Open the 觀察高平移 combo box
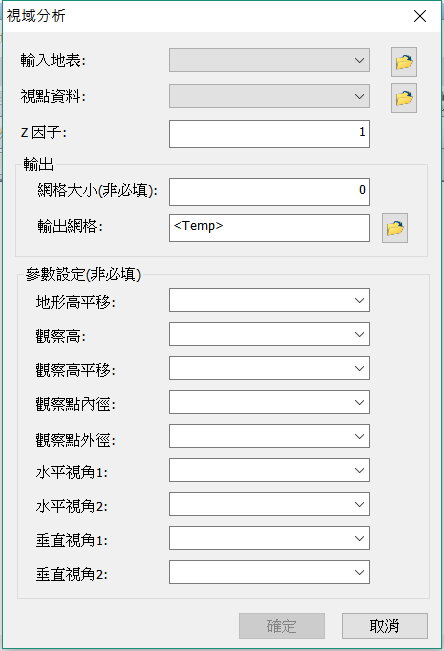Image resolution: width=444 pixels, height=651 pixels. (x=269, y=368)
